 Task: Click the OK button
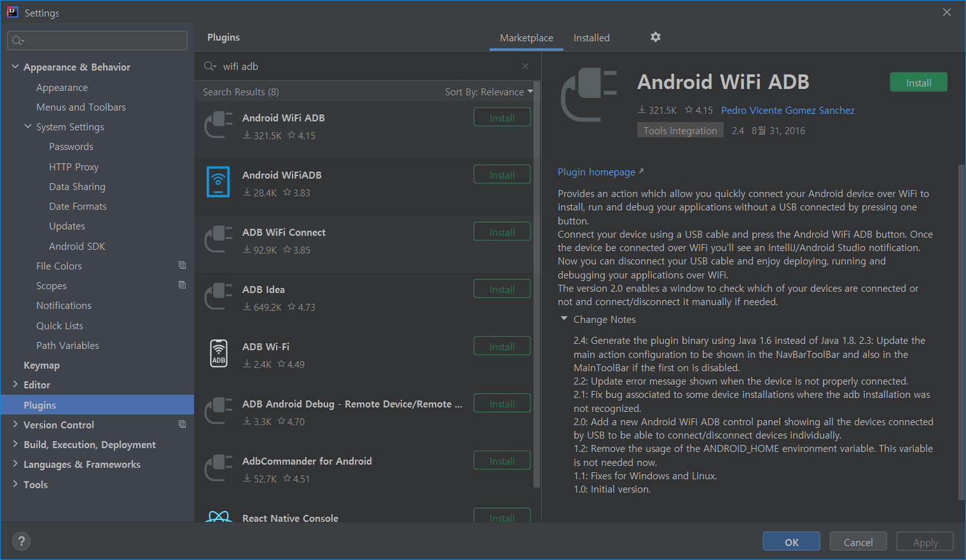click(x=791, y=542)
